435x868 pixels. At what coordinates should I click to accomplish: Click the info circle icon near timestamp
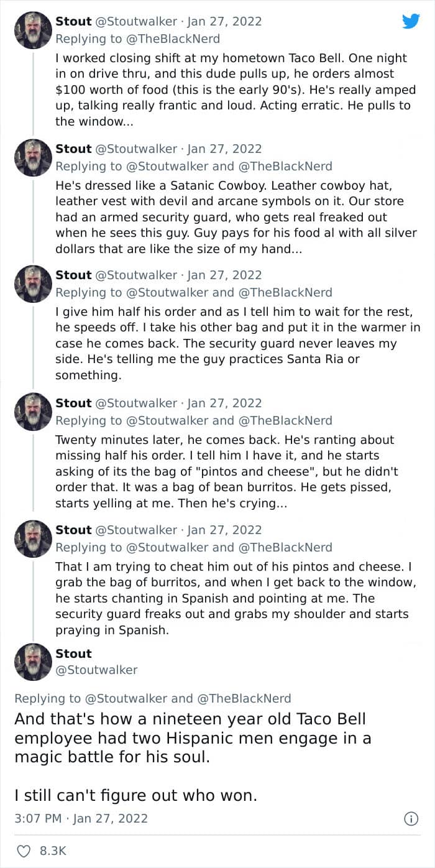411,818
